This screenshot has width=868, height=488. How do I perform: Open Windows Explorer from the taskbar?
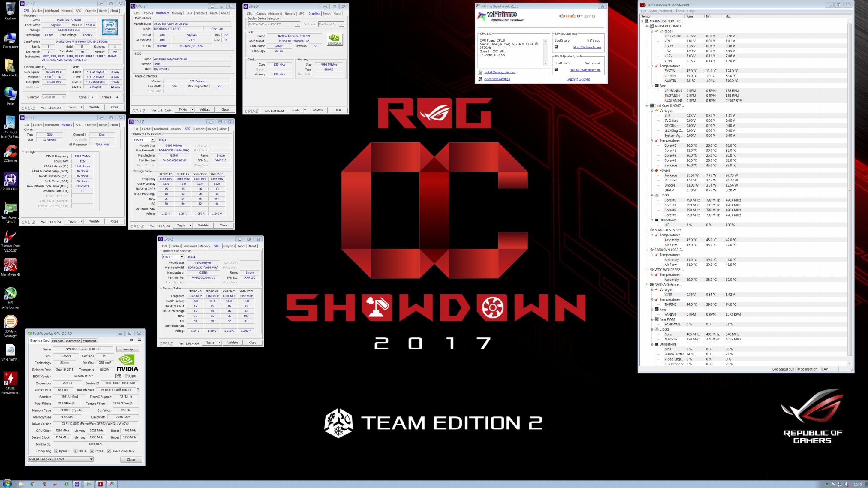coord(21,484)
